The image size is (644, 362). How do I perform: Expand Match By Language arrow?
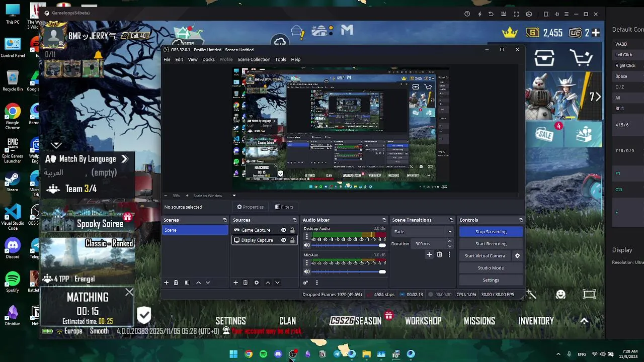click(124, 159)
